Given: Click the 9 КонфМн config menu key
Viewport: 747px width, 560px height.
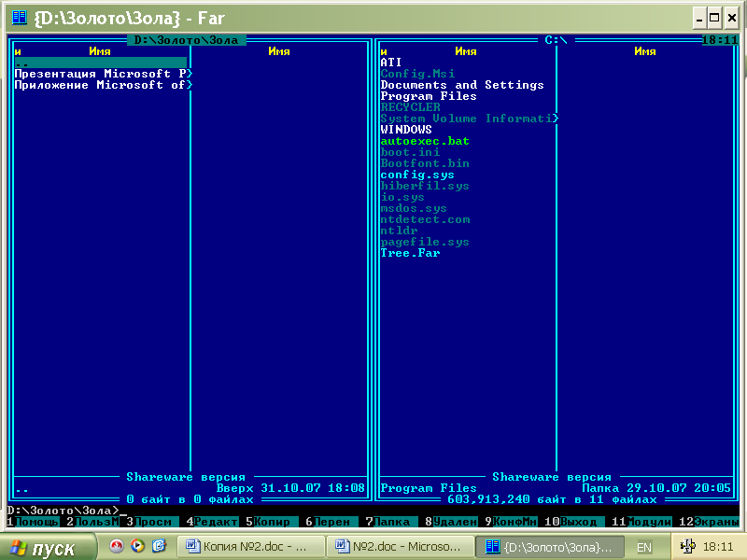Looking at the screenshot, I should pyautogui.click(x=511, y=522).
